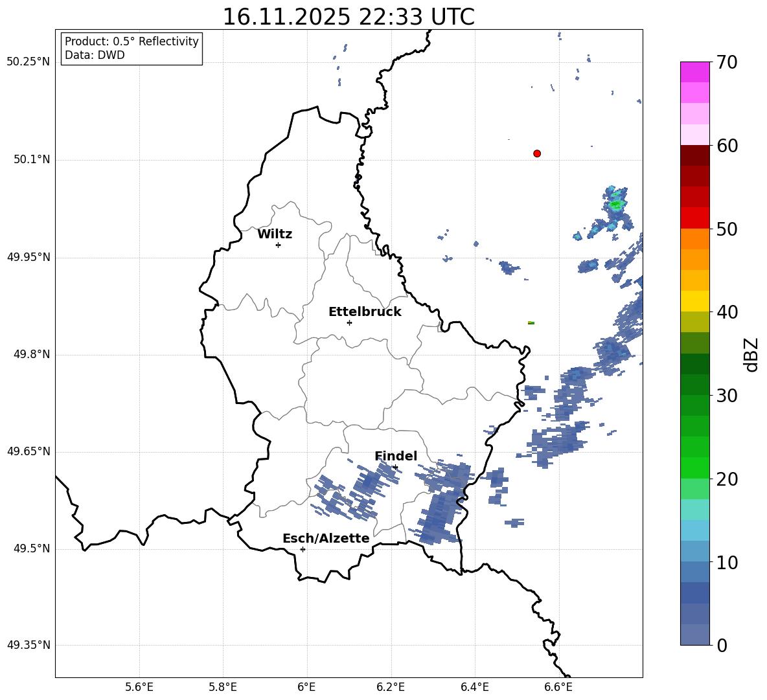Click the 6°E longitude label
The width and height of the screenshot is (767, 700).
(x=306, y=687)
